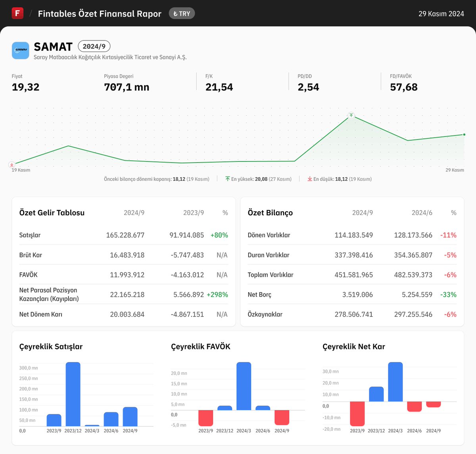Screen dimensions: 476x454
Task: Click the Dönen Varlıklar value 114.183.549
Action: click(354, 235)
